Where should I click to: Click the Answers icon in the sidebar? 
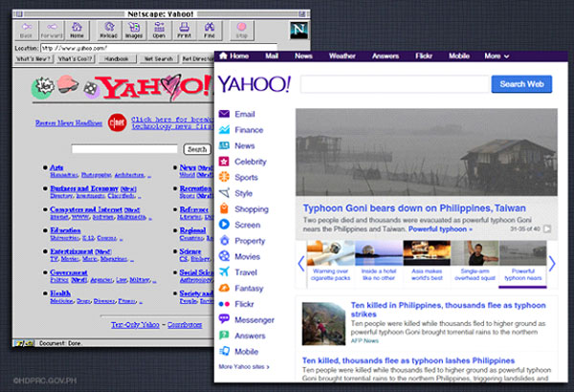[224, 336]
